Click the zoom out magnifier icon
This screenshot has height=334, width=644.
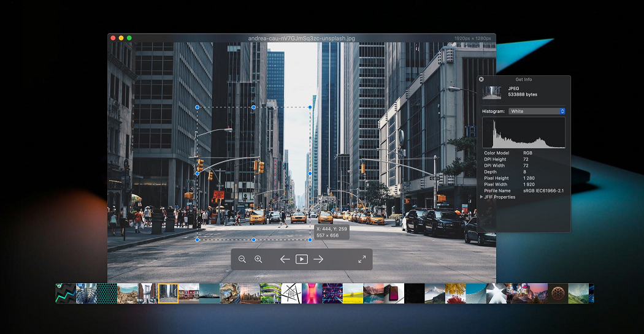pos(242,259)
